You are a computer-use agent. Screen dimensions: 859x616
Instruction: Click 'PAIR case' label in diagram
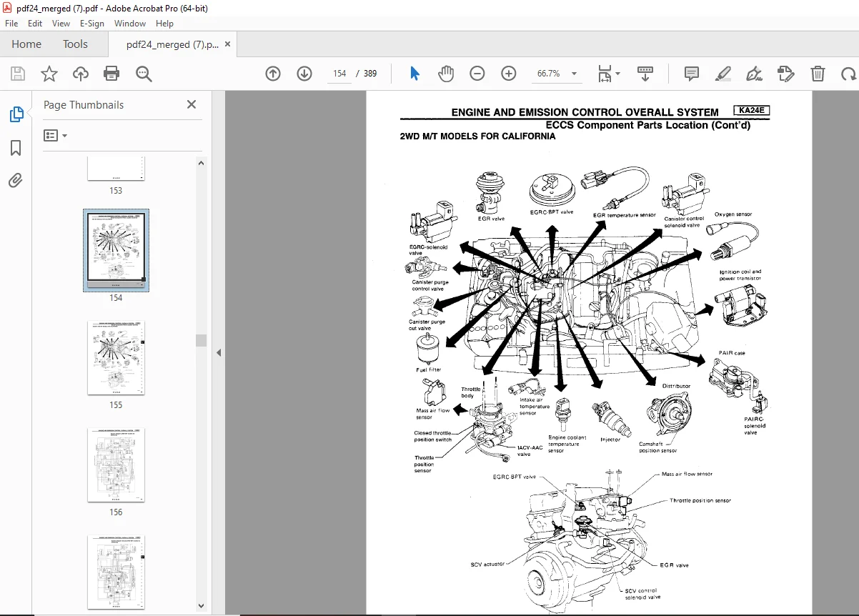(732, 353)
